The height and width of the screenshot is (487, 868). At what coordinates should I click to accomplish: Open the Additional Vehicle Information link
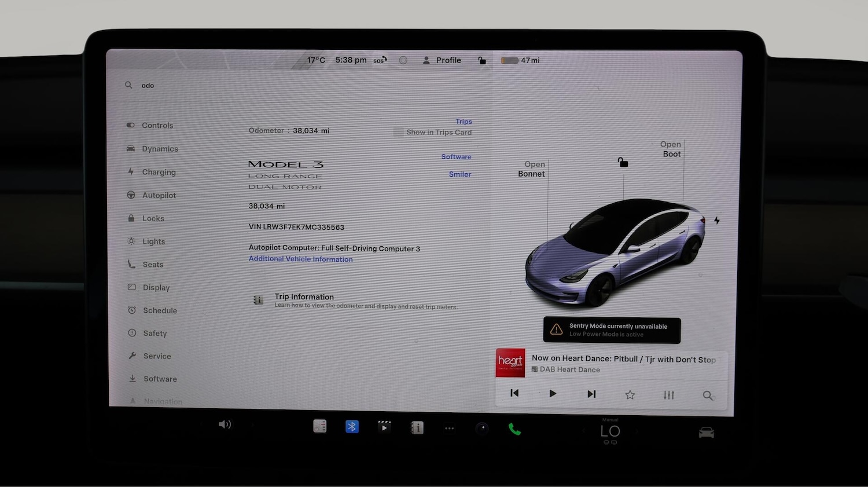coord(300,259)
